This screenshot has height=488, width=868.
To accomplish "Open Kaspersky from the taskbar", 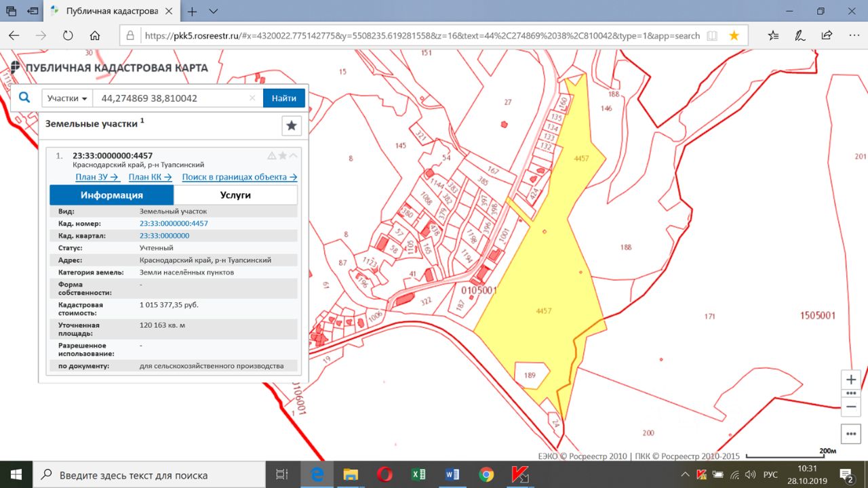I will 520,474.
